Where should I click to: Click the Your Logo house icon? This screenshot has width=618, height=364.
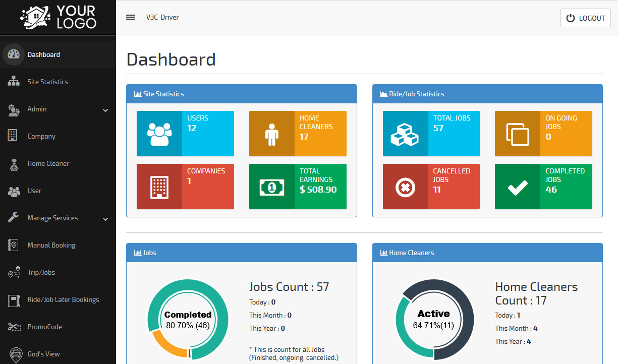[x=35, y=17]
